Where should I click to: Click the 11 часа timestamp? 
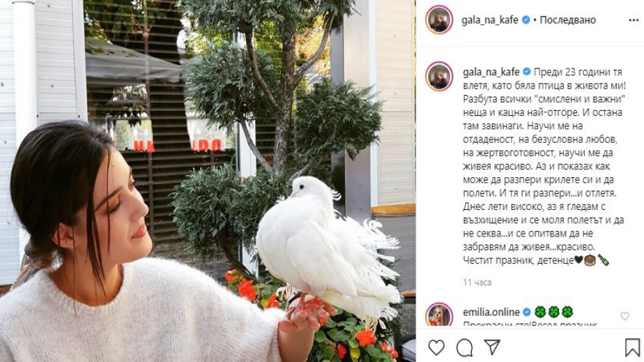tap(477, 282)
